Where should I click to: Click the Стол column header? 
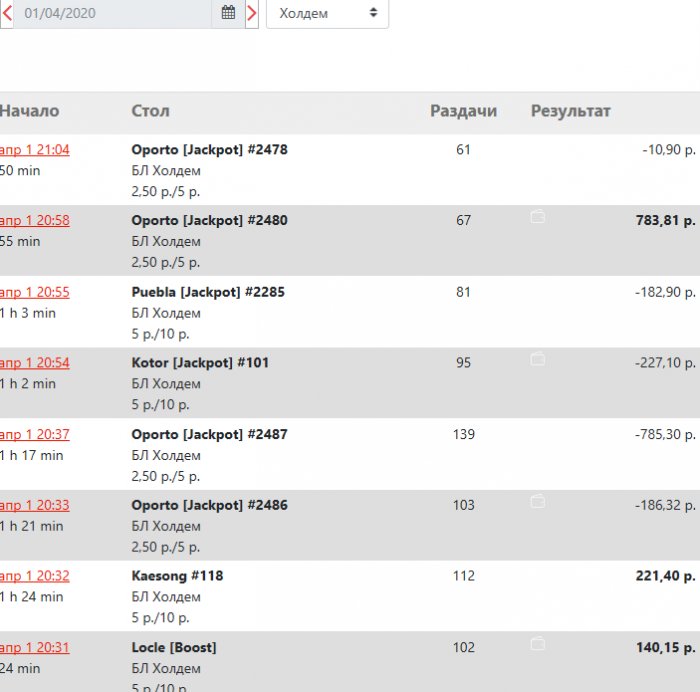pos(150,111)
